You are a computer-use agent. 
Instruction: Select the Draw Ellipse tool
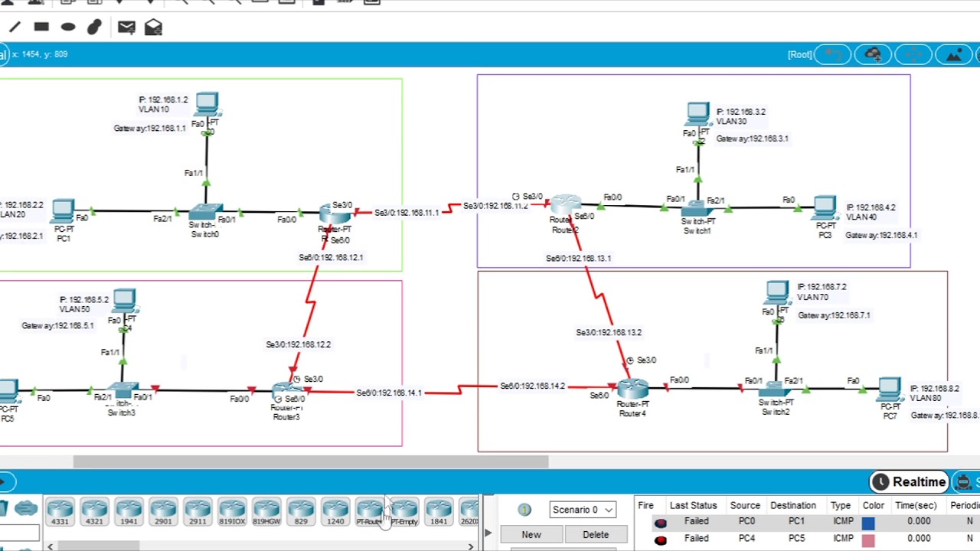[x=68, y=27]
